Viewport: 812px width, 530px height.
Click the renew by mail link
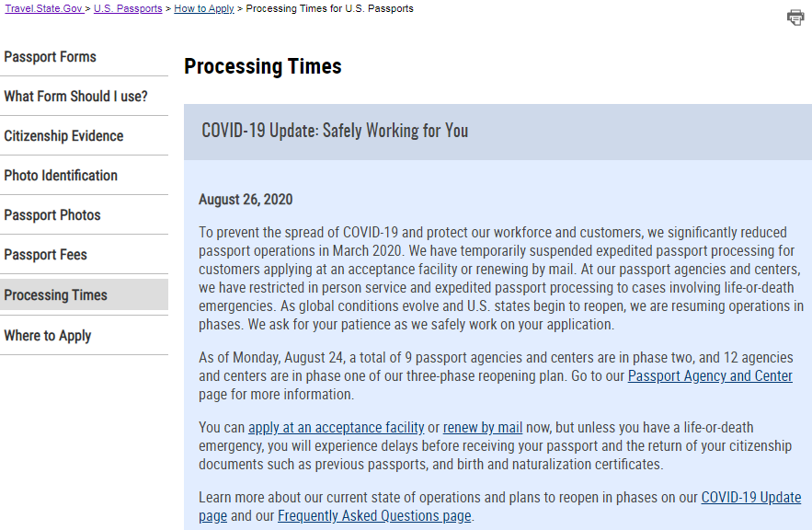tap(483, 428)
